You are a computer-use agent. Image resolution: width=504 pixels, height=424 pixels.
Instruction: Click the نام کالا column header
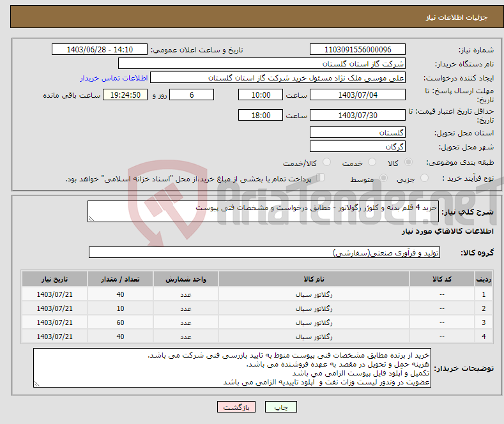(314, 279)
